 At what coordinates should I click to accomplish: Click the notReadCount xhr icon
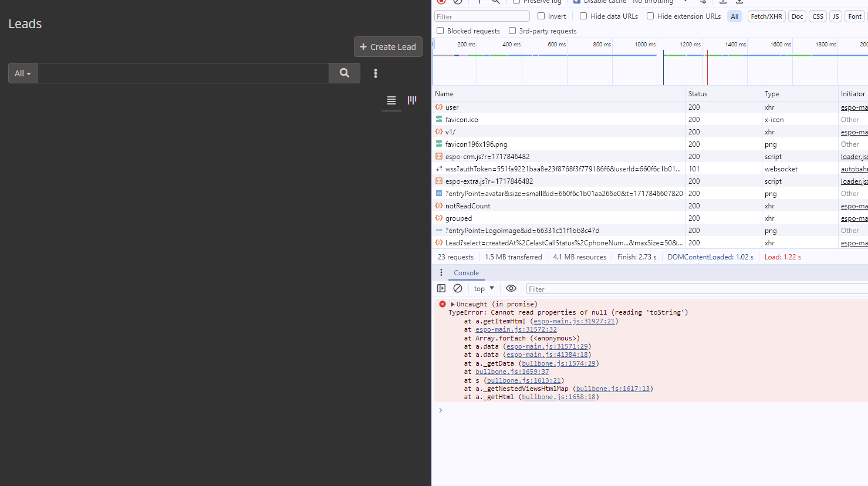coord(439,205)
